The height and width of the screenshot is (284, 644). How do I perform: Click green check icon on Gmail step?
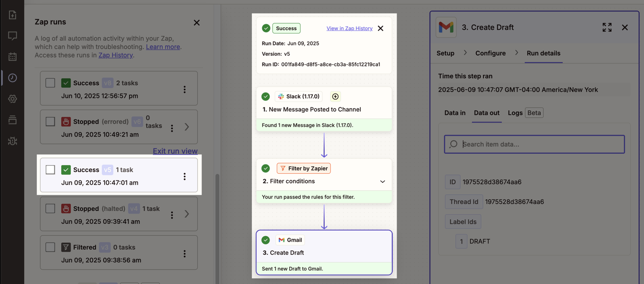(x=266, y=240)
